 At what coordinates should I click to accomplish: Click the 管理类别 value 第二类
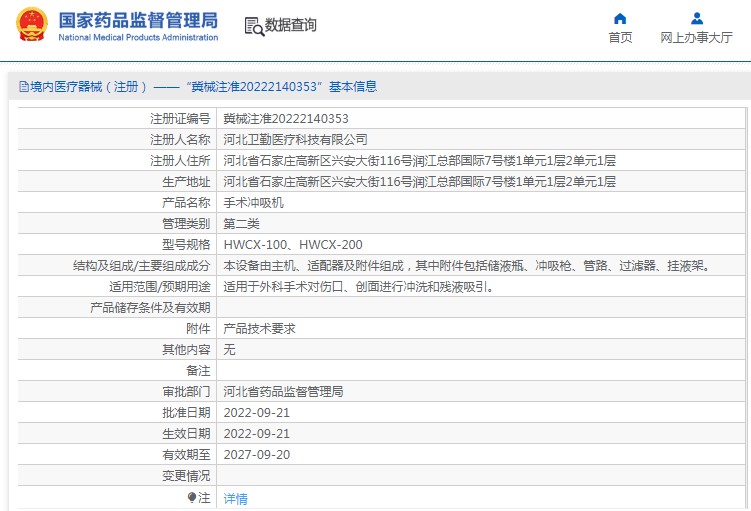(241, 224)
